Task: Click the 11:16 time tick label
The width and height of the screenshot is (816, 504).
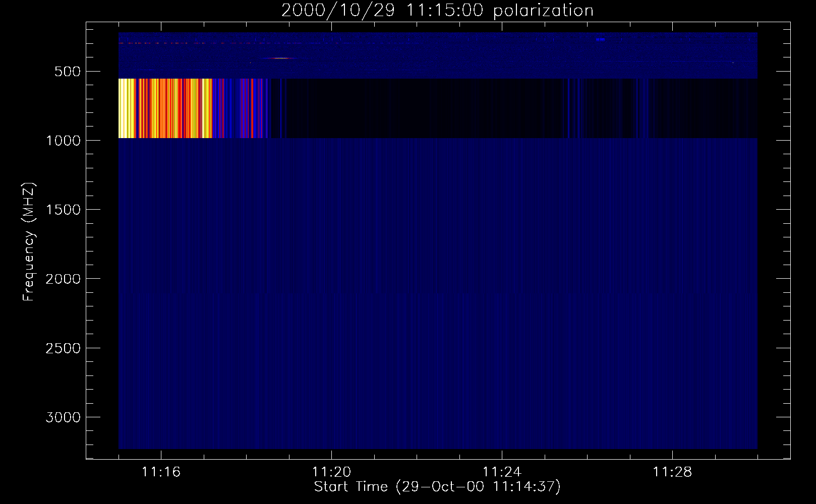Action: coord(161,472)
